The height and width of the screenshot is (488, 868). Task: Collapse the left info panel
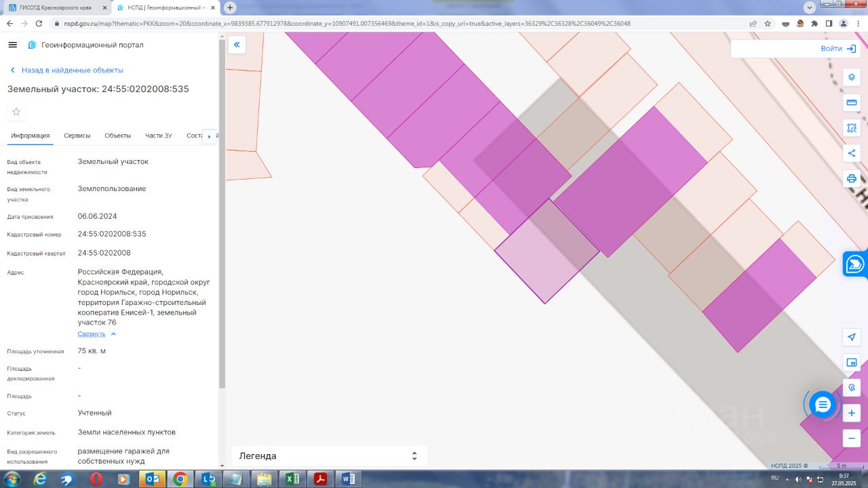(237, 45)
